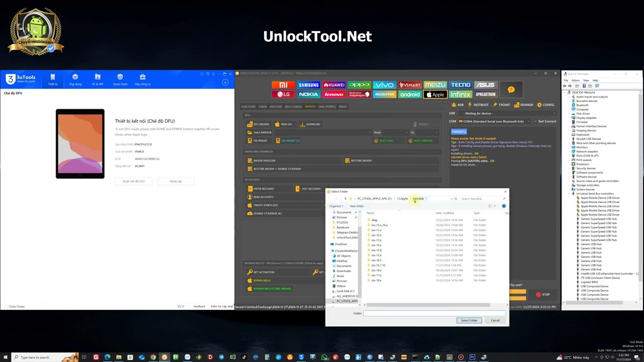Click Cancel in the Select Folder dialog
Viewport: 644px width, 362px height.
point(495,320)
